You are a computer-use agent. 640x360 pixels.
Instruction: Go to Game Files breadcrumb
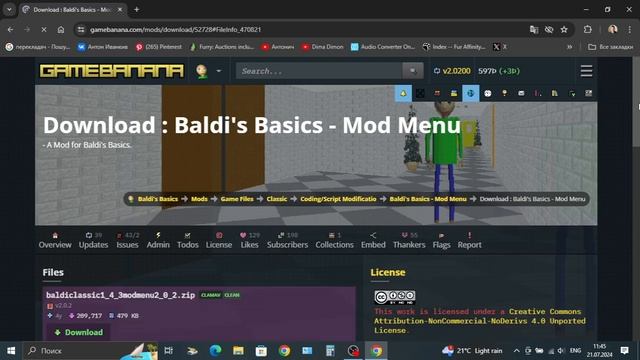(237, 199)
